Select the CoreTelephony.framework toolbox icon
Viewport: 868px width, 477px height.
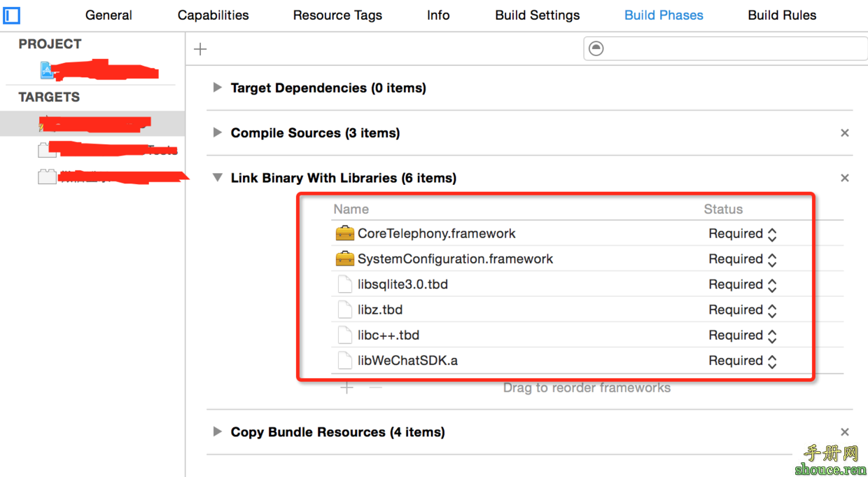point(344,233)
